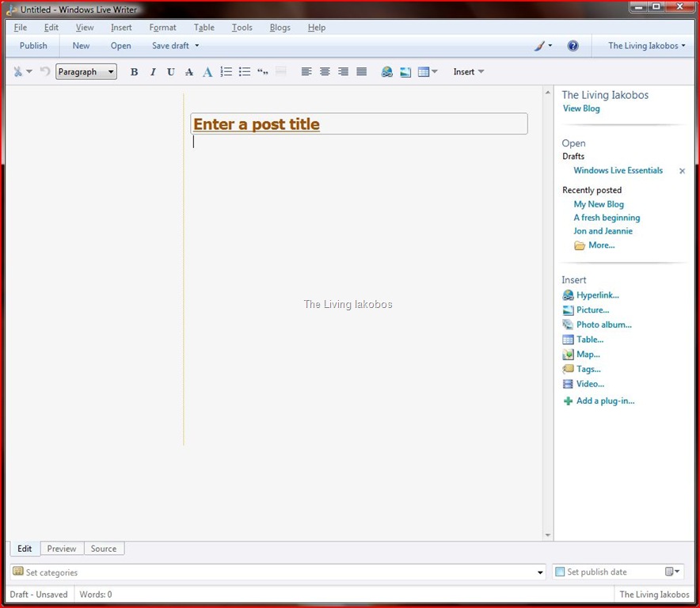Open the File menu
Viewport: 700px width, 608px height.
(21, 27)
